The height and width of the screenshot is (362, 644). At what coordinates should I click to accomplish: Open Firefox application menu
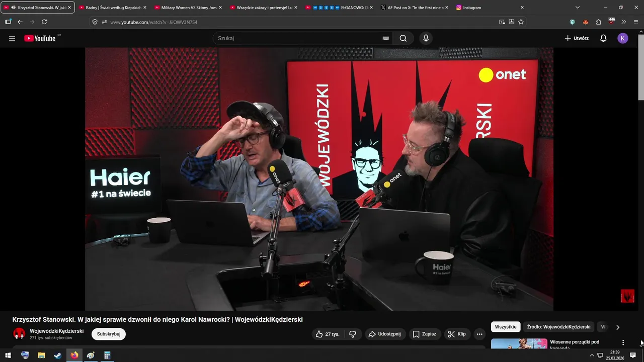click(636, 22)
